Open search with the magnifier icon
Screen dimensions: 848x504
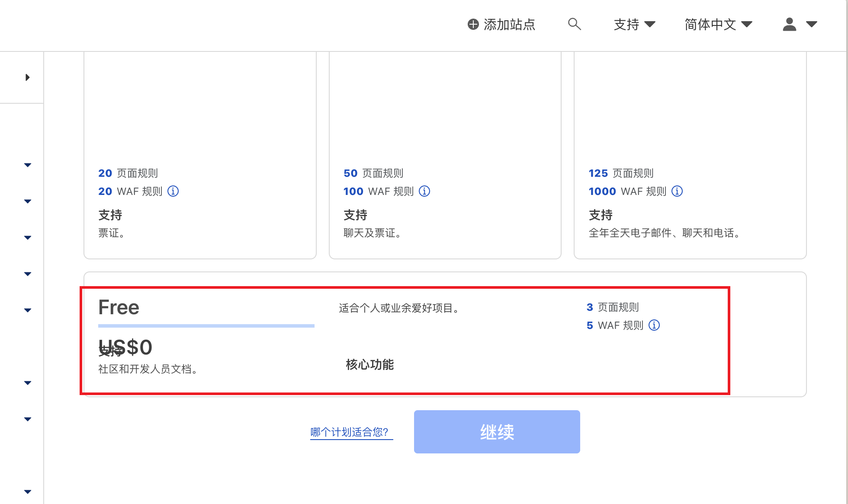point(574,24)
